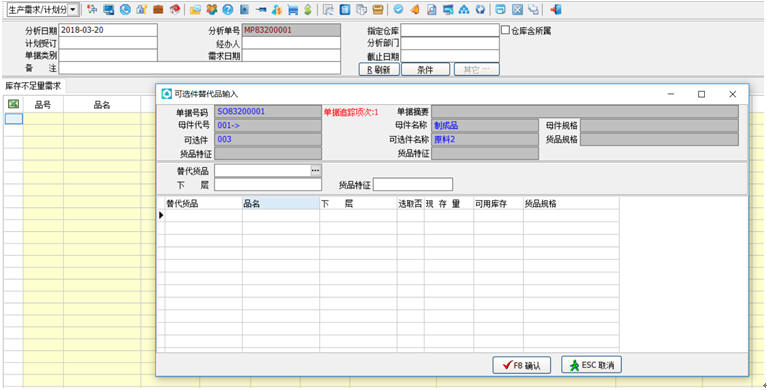Click the 品号 column header in main window

click(43, 104)
